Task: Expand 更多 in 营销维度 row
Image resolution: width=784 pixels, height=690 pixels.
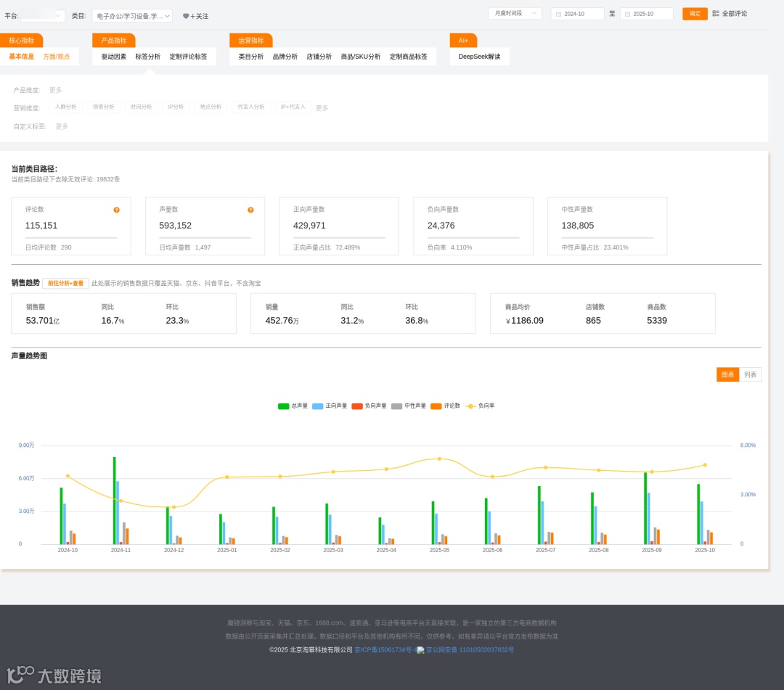Action: tap(322, 108)
